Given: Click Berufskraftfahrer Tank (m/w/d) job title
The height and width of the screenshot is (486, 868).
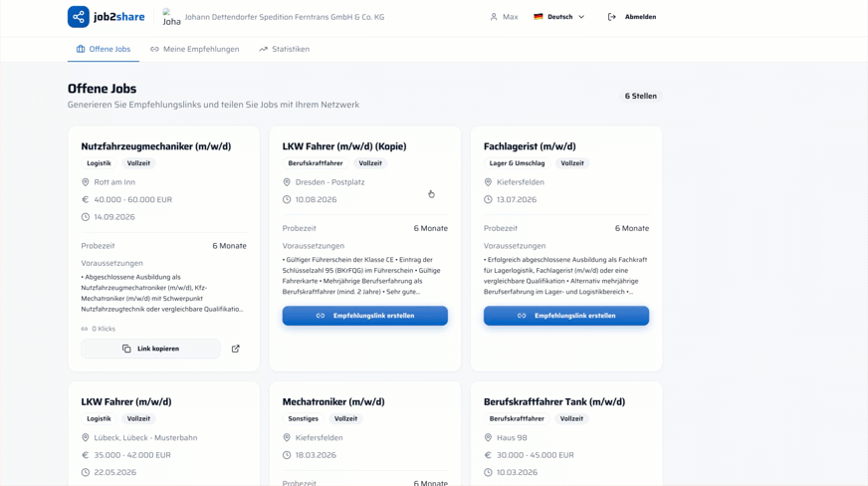Looking at the screenshot, I should tap(554, 402).
